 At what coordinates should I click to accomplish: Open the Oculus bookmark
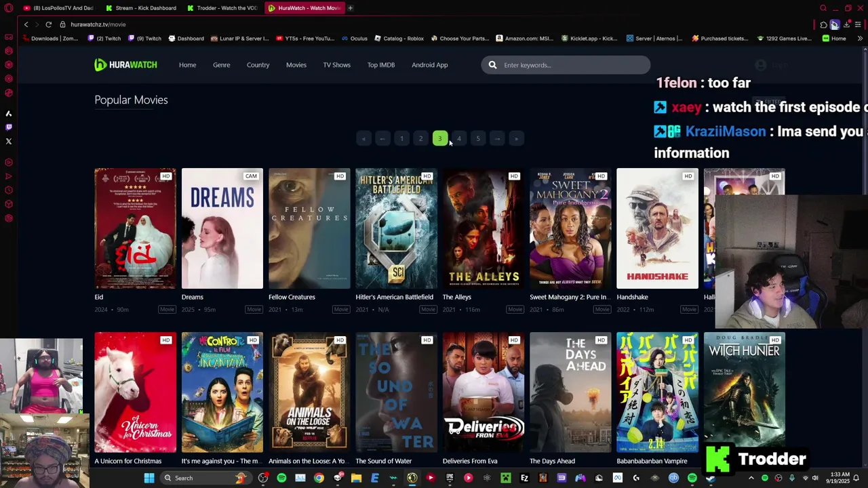coord(355,39)
